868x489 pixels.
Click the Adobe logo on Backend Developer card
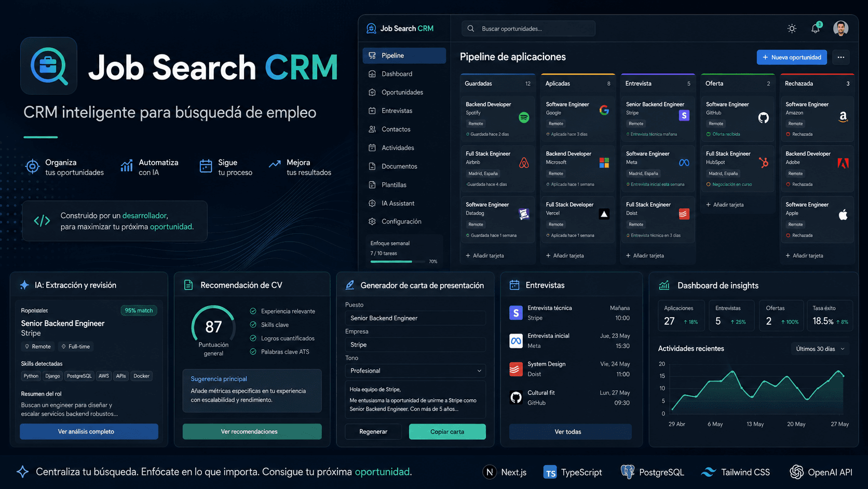click(843, 163)
